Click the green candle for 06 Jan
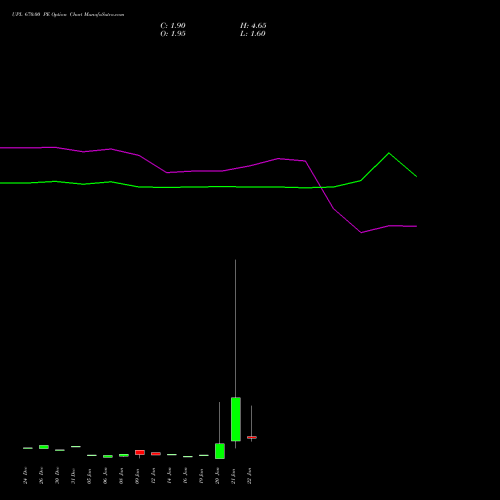Image resolution: width=500 pixels, height=500 pixels. point(108,456)
